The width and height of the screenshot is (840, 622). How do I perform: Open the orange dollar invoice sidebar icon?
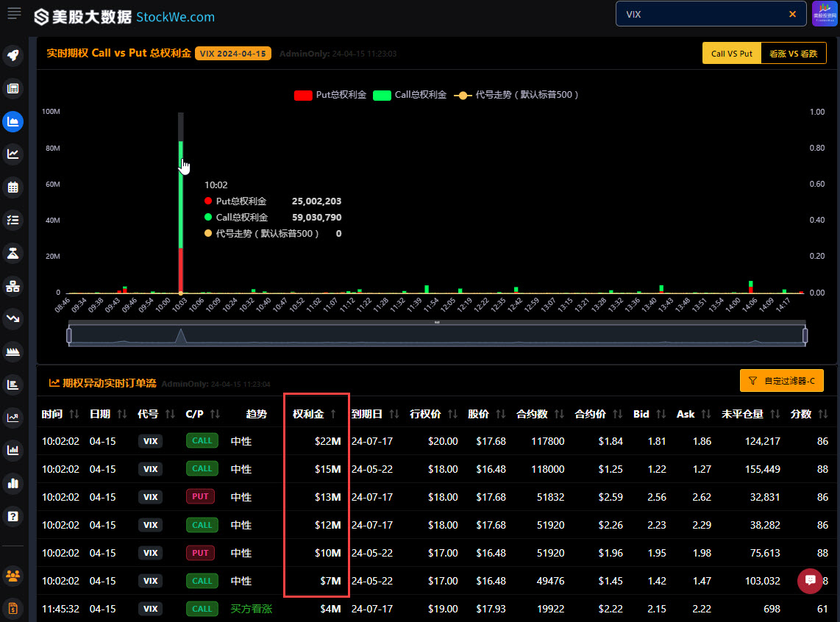click(x=13, y=609)
